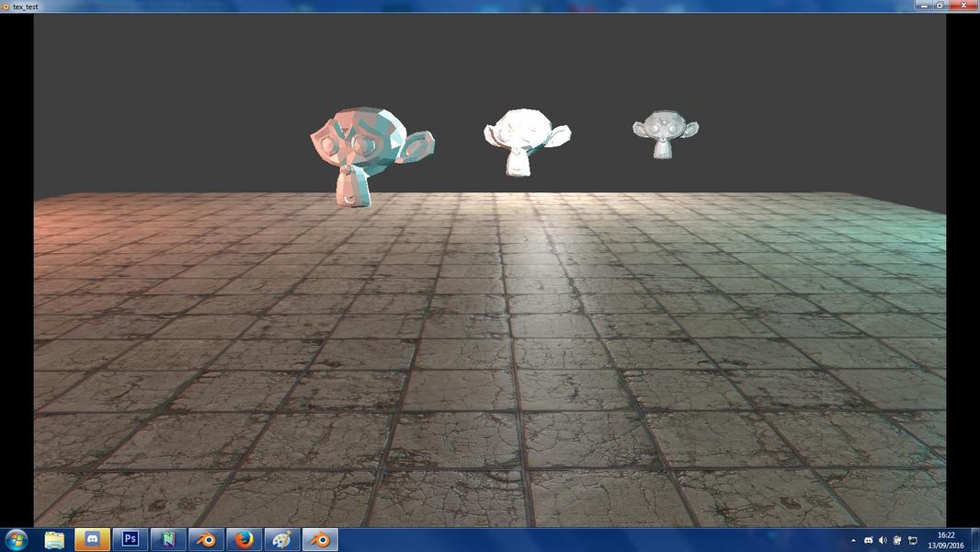Screen dimensions: 980x552
Task: Open the tex_test window icon menu
Action: [x=6, y=6]
